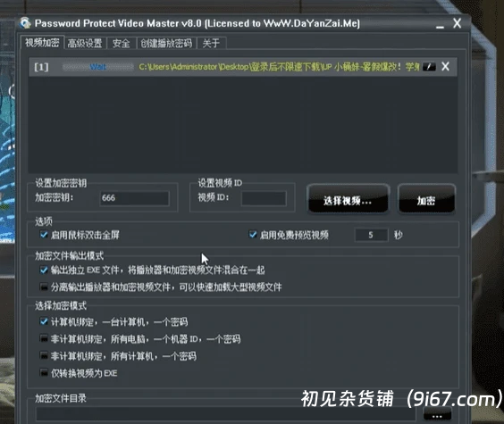This screenshot has width=504, height=424.
Task: Toggle 启用免费预览视频 checkbox
Action: point(253,235)
